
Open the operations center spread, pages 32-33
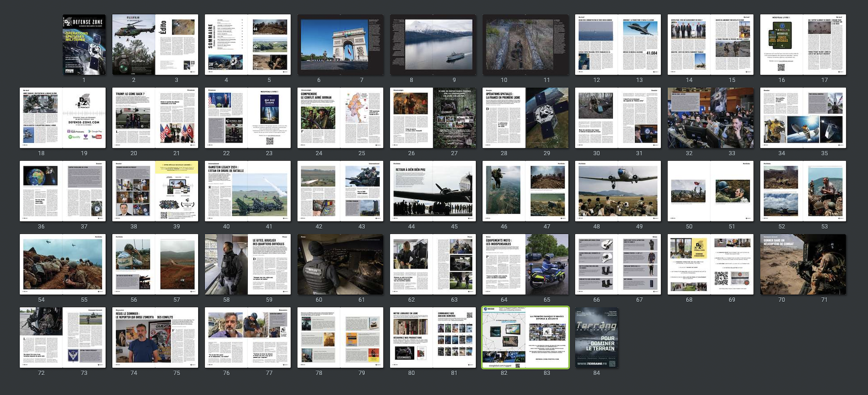point(710,118)
